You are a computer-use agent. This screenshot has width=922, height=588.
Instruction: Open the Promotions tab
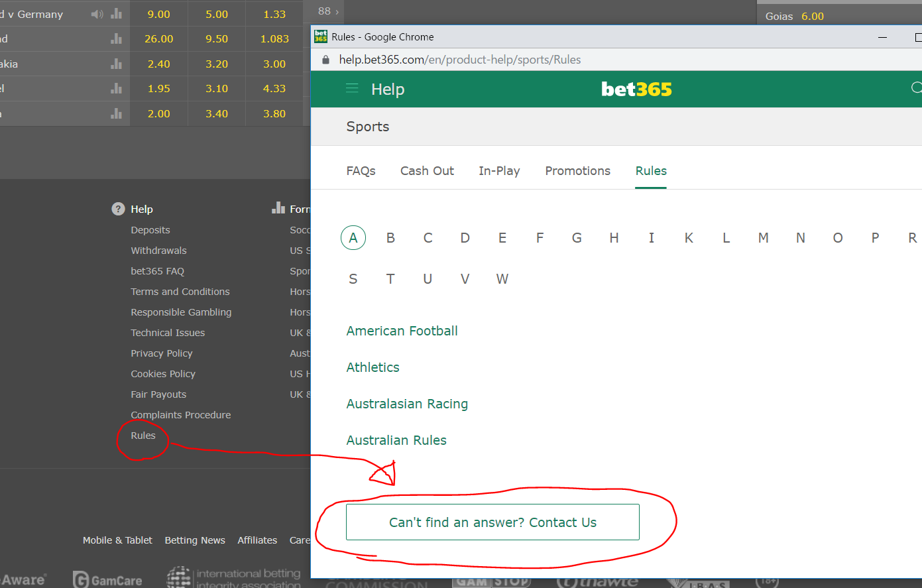coord(577,171)
